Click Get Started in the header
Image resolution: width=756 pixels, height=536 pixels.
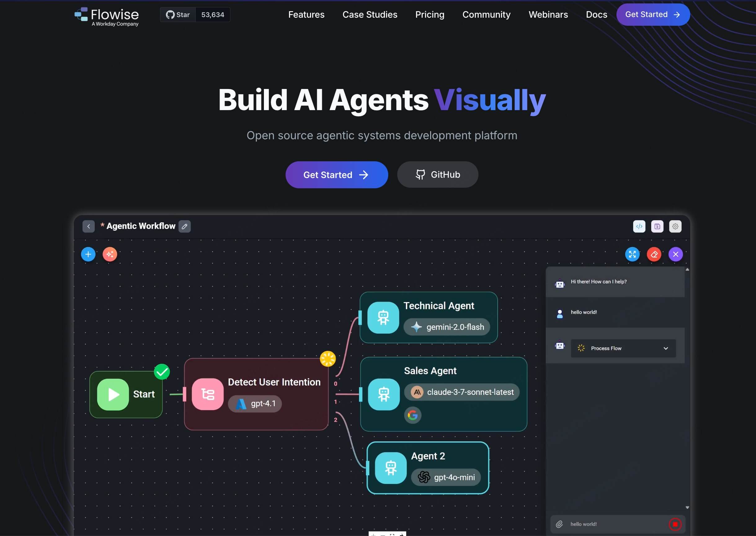653,15
